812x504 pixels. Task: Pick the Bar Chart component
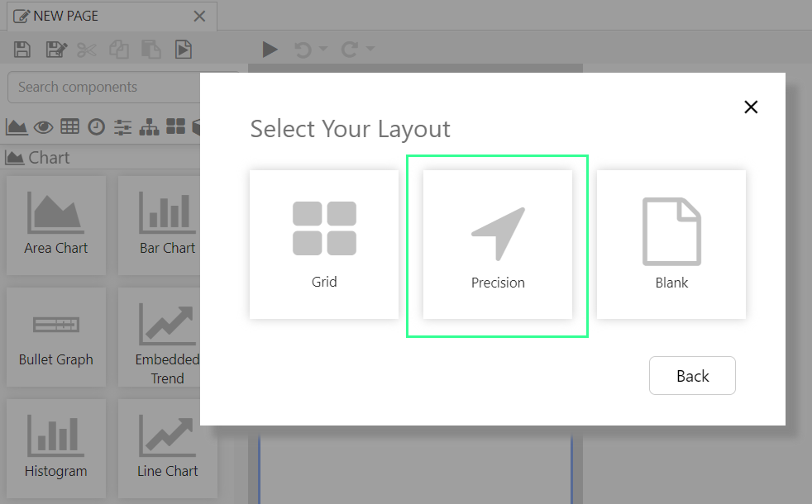click(159, 225)
